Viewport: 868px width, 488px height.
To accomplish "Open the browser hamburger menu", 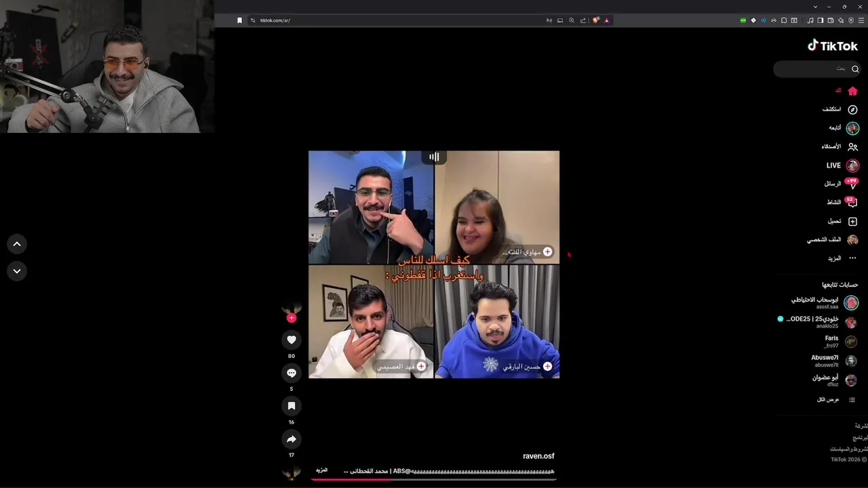I will point(861,20).
